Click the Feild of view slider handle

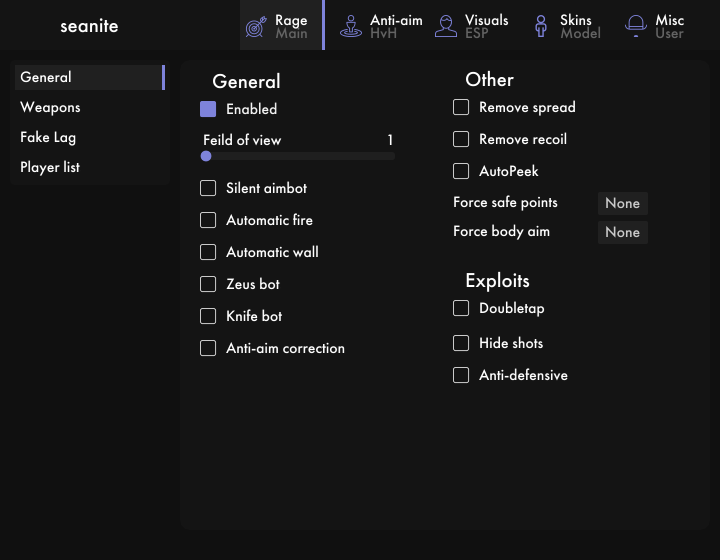pos(206,156)
